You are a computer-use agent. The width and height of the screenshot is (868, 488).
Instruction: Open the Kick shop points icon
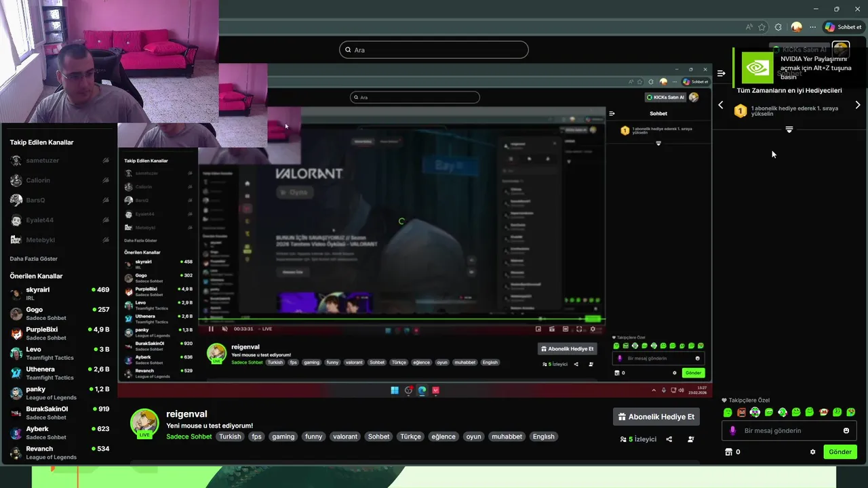click(x=729, y=452)
